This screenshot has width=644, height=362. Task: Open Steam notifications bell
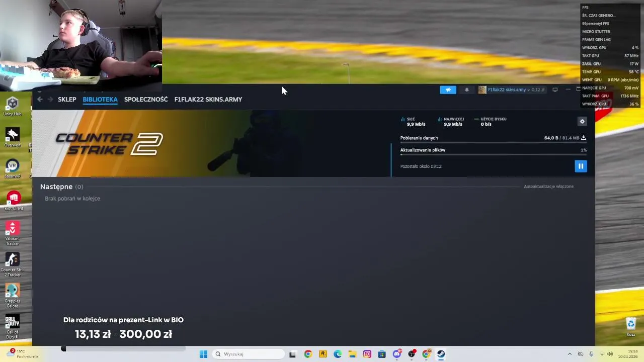coord(467,90)
